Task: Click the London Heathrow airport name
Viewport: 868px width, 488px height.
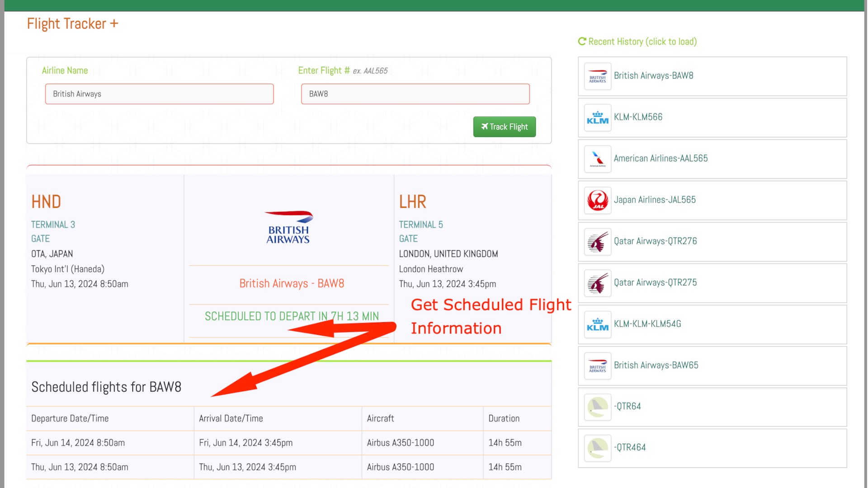Action: [431, 269]
